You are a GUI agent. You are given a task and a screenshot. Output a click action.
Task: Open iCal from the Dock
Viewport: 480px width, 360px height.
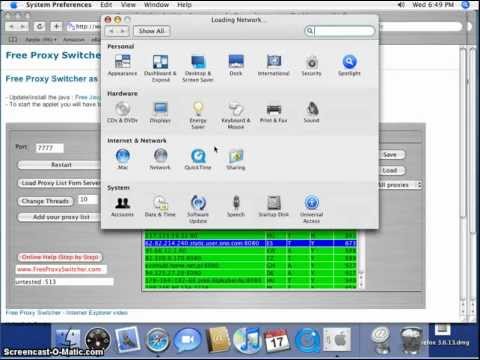277,340
